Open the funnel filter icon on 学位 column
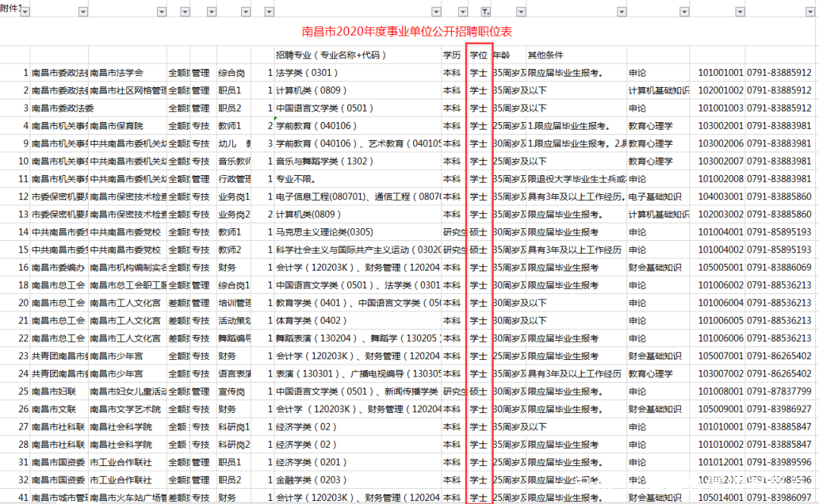 [x=486, y=11]
